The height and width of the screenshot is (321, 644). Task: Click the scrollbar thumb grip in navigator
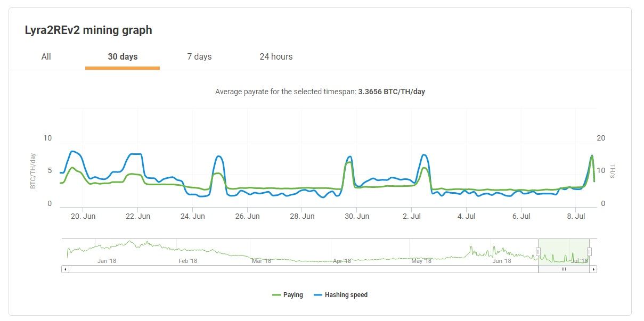pos(564,269)
